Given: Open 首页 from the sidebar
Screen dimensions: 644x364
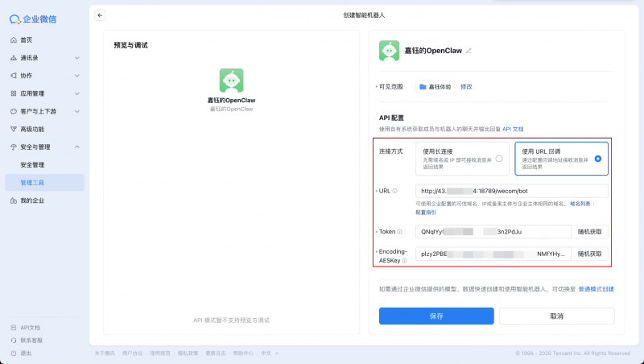Looking at the screenshot, I should coord(27,39).
